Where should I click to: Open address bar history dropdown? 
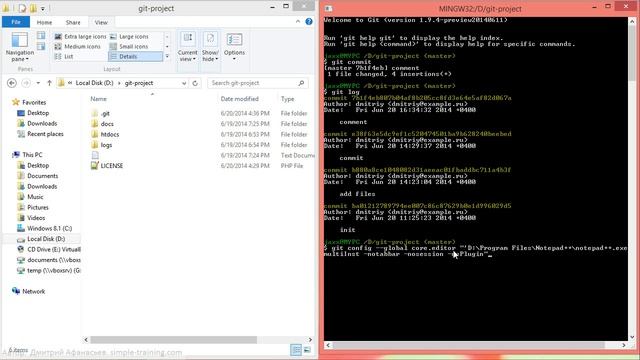click(184, 83)
